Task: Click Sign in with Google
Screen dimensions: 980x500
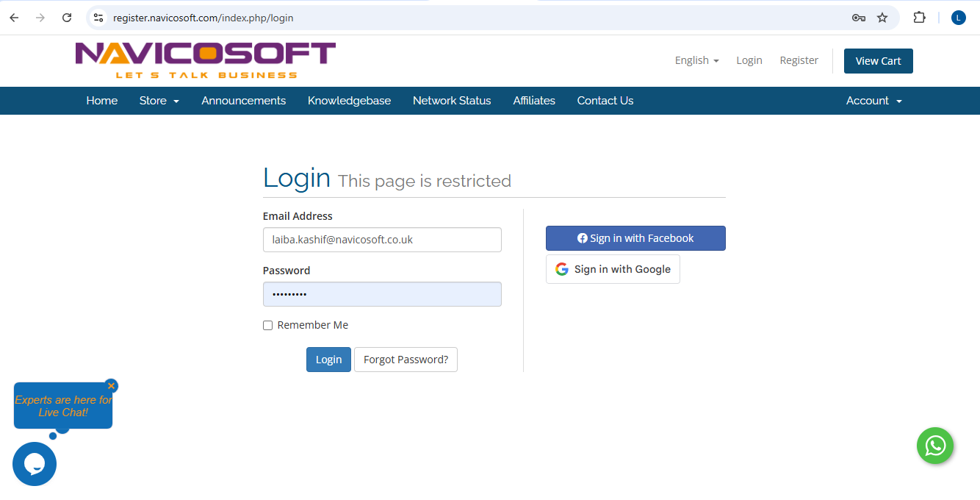Action: pyautogui.click(x=613, y=269)
